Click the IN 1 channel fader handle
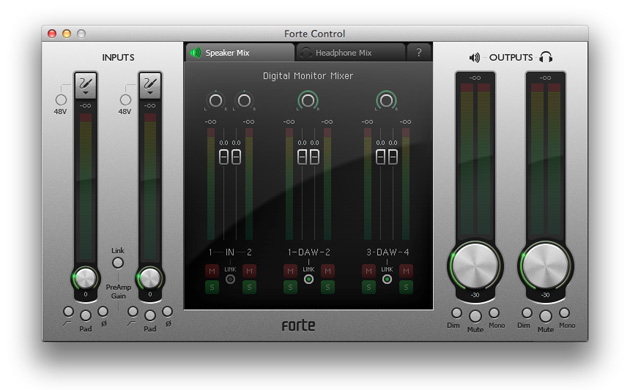630x390 pixels. click(224, 157)
